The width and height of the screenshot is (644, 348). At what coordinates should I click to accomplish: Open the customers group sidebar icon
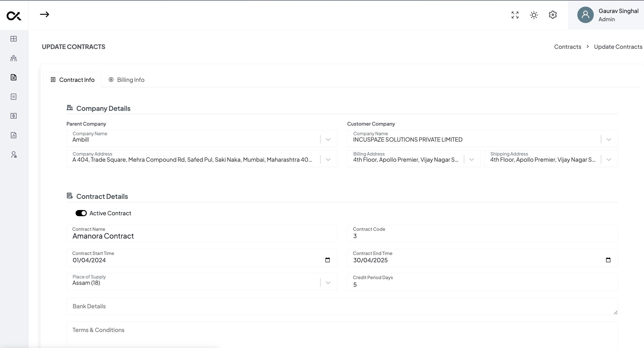13,58
